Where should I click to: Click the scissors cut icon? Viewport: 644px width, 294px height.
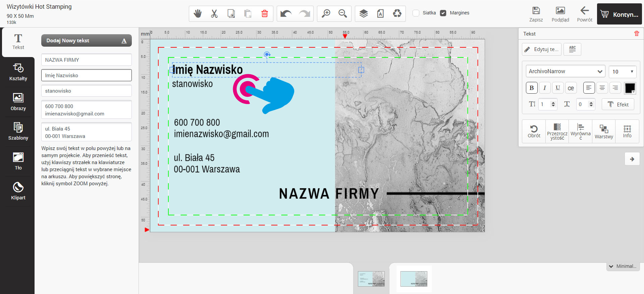pyautogui.click(x=214, y=13)
